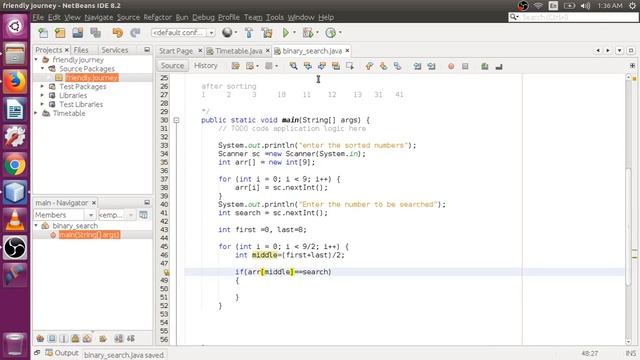Viewport: 640px width, 360px height.
Task: Click the New Project toolbar icon
Action: [60, 33]
